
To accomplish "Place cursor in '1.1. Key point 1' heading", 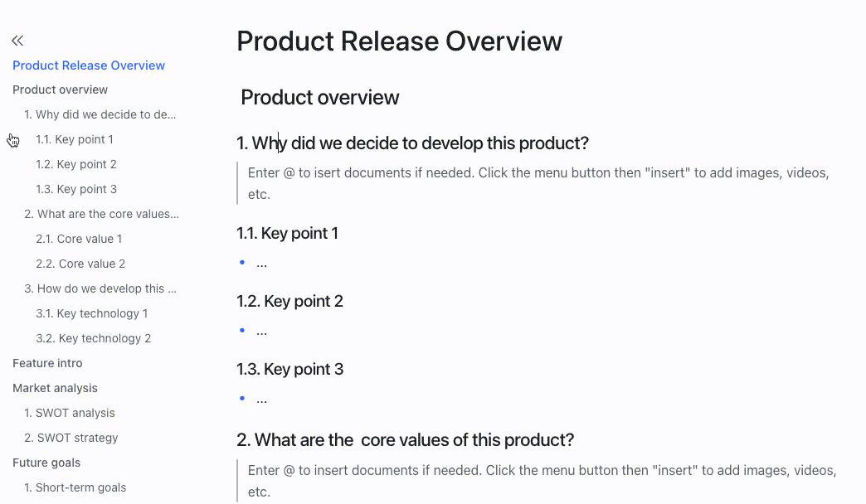I will (x=287, y=233).
